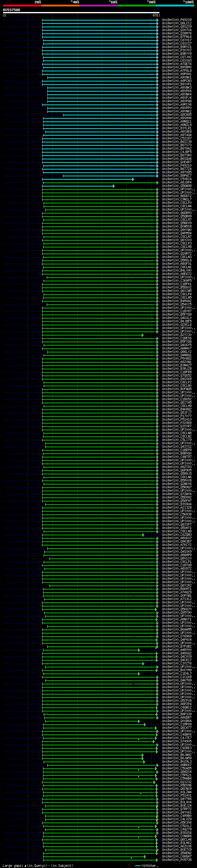Click hit label UniRef100_C6TJH2
Image resolution: width=197 pixels, height=868 pixels.
coord(177,57)
